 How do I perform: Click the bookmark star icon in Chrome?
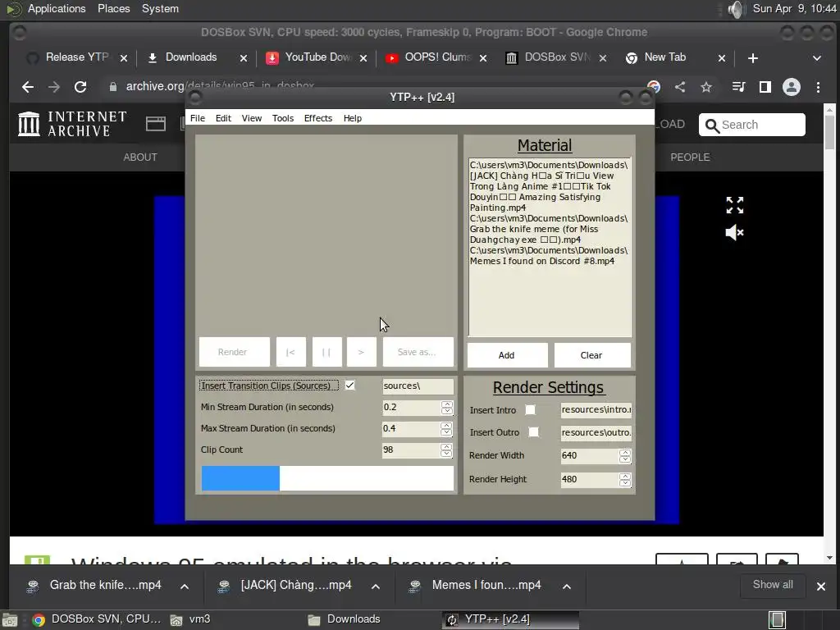click(706, 87)
